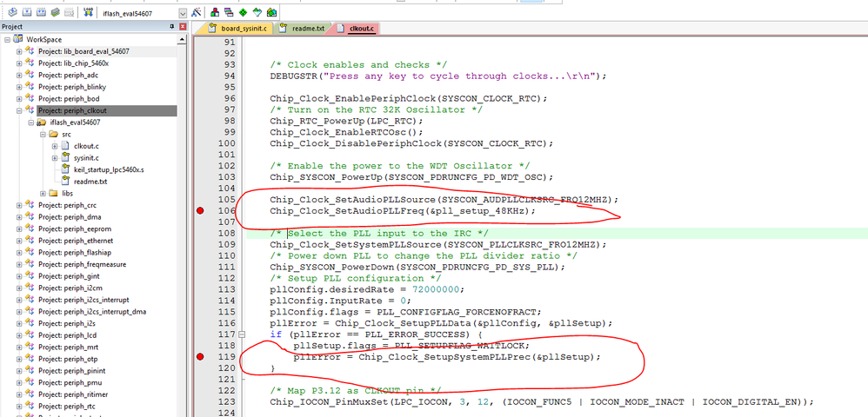Select Project: periph_eeprom tree item
The width and height of the screenshot is (868, 417).
tap(73, 229)
